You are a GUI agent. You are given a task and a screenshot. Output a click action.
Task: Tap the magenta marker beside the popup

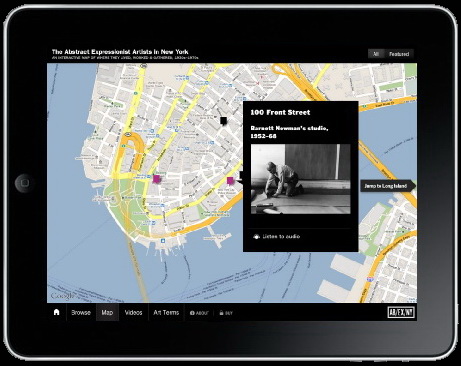230,181
